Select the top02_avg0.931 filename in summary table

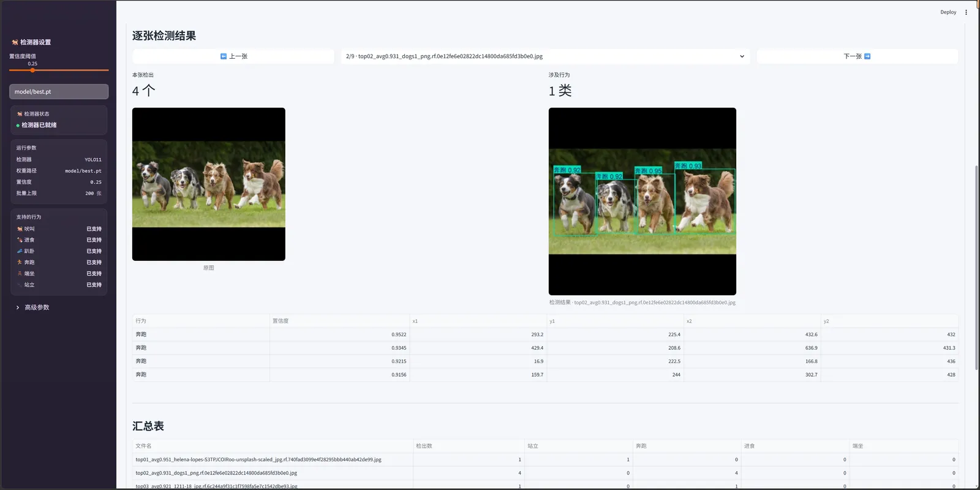click(273, 473)
